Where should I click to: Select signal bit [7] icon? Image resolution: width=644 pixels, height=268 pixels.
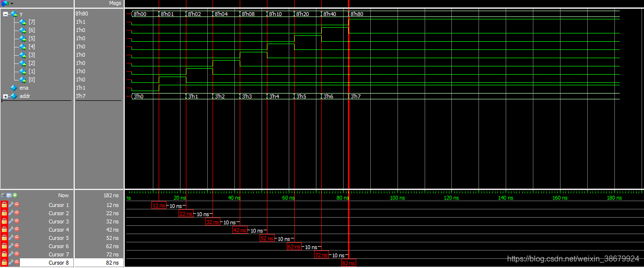(23, 22)
